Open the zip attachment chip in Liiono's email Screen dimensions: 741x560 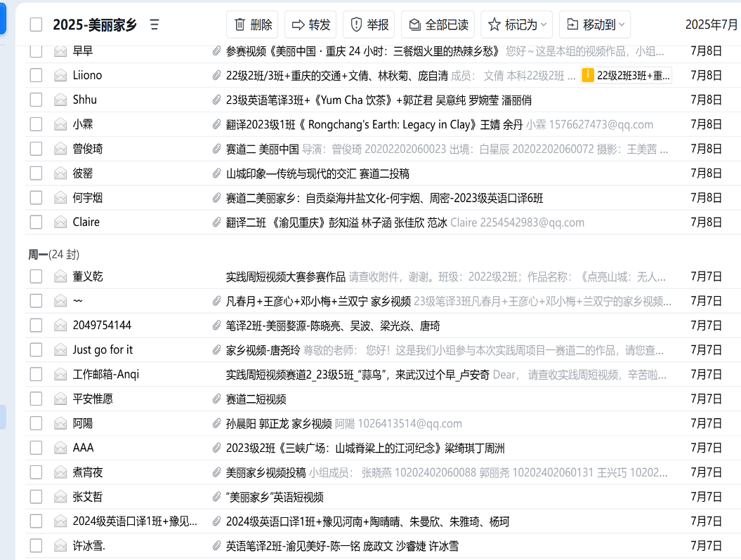tap(627, 75)
